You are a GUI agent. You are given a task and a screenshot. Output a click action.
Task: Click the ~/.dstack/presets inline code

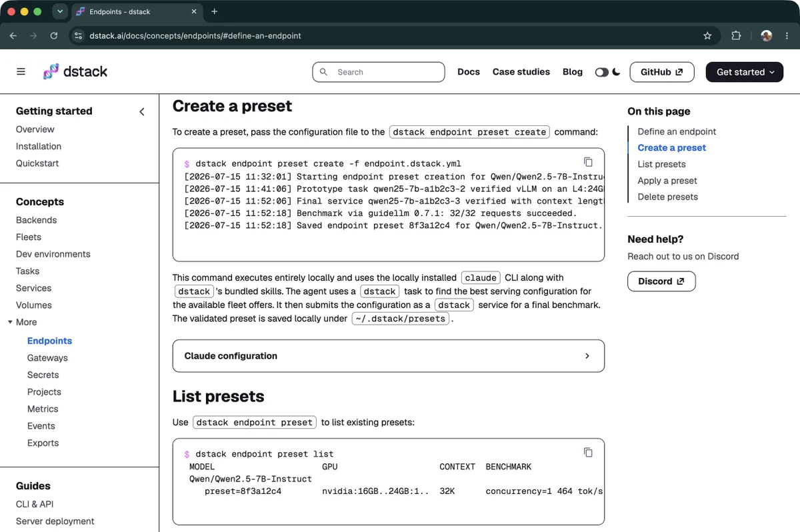pos(401,319)
